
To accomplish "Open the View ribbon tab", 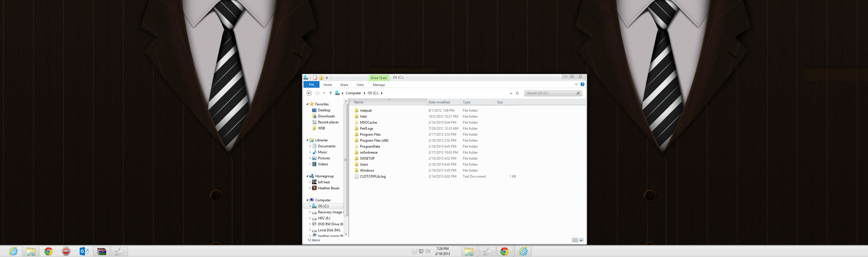I will point(360,85).
